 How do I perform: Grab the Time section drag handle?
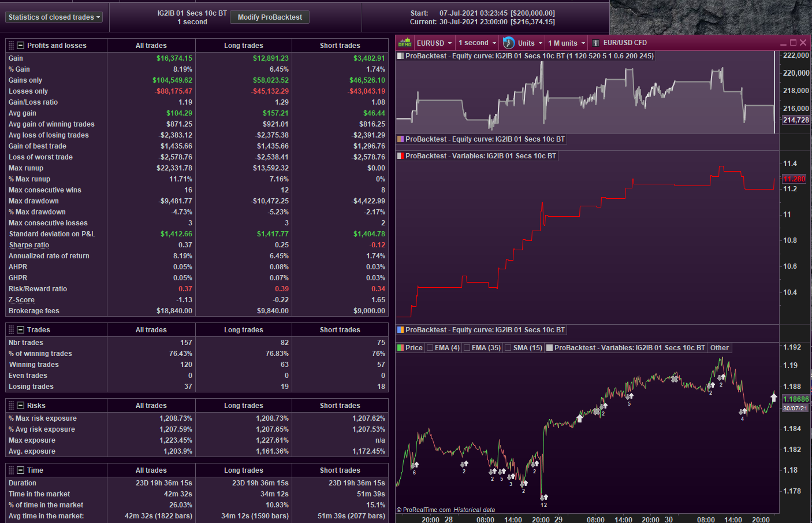click(x=11, y=470)
